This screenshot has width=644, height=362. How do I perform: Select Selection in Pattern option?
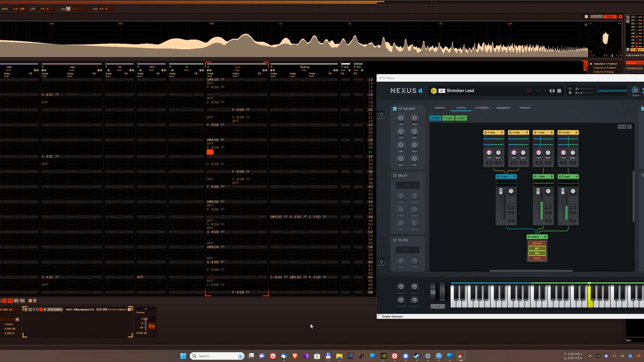click(x=605, y=64)
